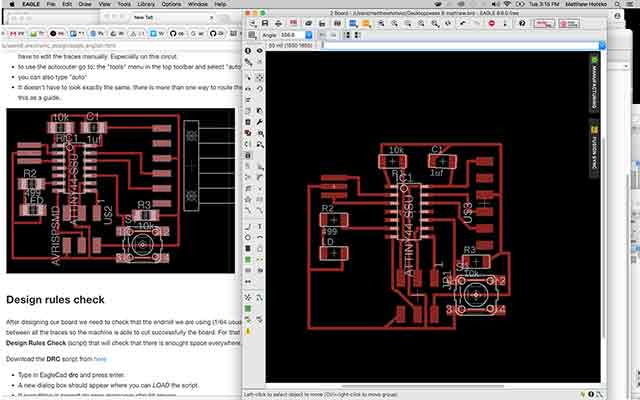
Task: Click the Save icon in EAGLE toolbar
Action: click(x=265, y=23)
